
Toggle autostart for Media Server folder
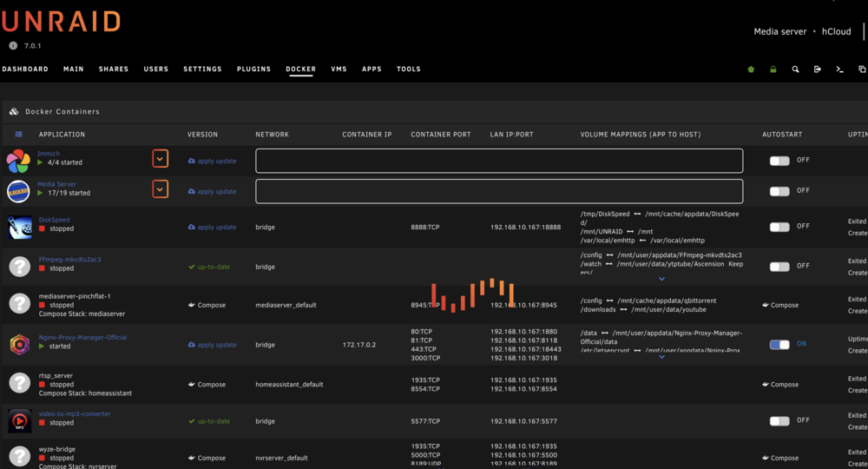pos(779,191)
